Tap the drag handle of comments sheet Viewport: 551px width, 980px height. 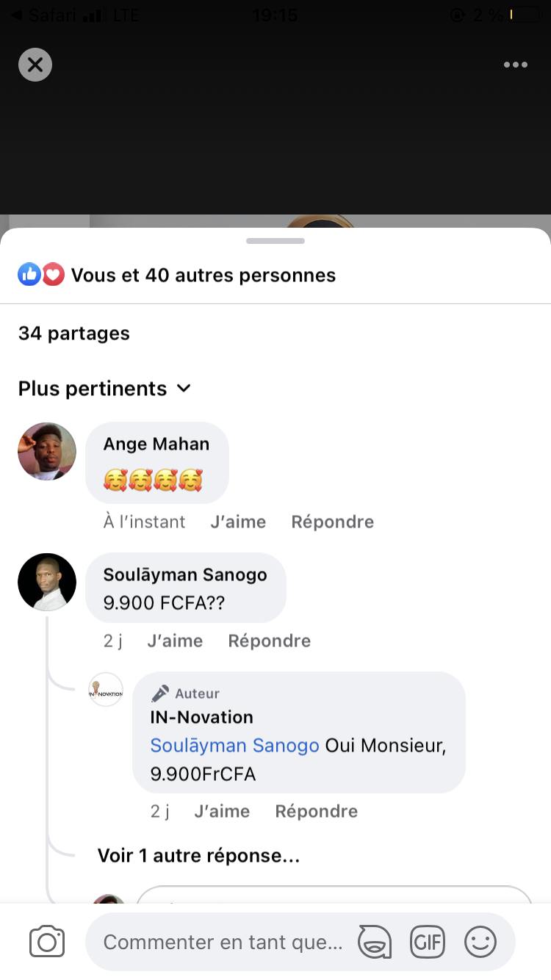pyautogui.click(x=275, y=241)
